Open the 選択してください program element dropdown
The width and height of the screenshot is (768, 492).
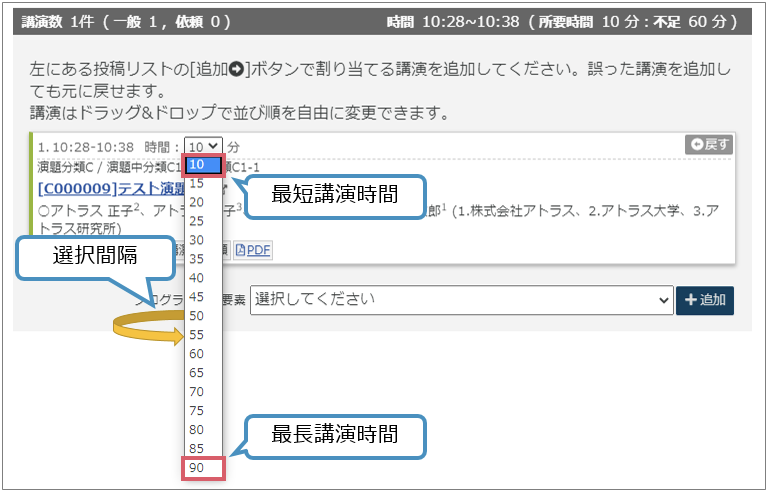click(461, 300)
